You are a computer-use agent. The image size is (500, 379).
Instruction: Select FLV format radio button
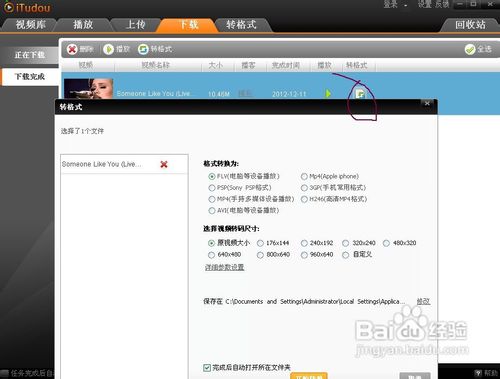pyautogui.click(x=211, y=176)
